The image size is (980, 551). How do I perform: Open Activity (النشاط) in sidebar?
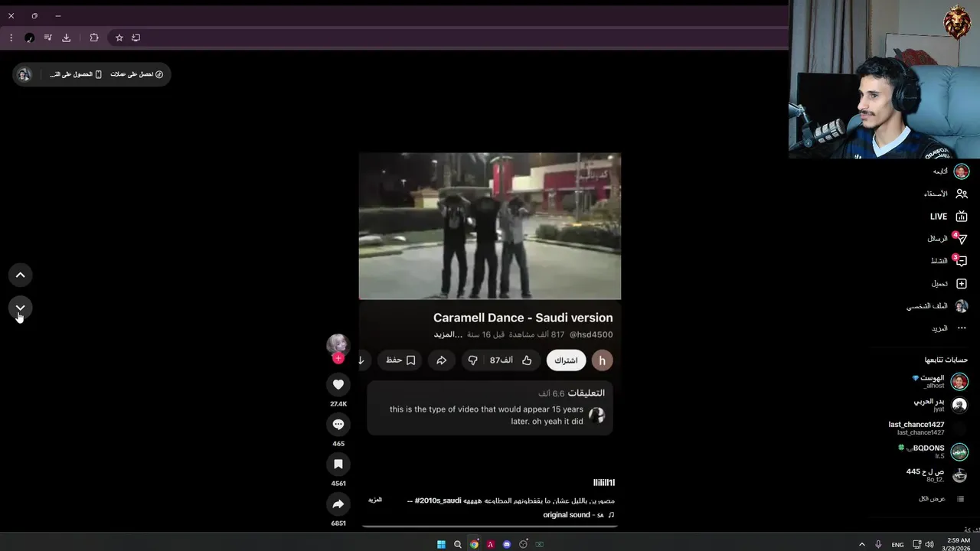pyautogui.click(x=949, y=261)
